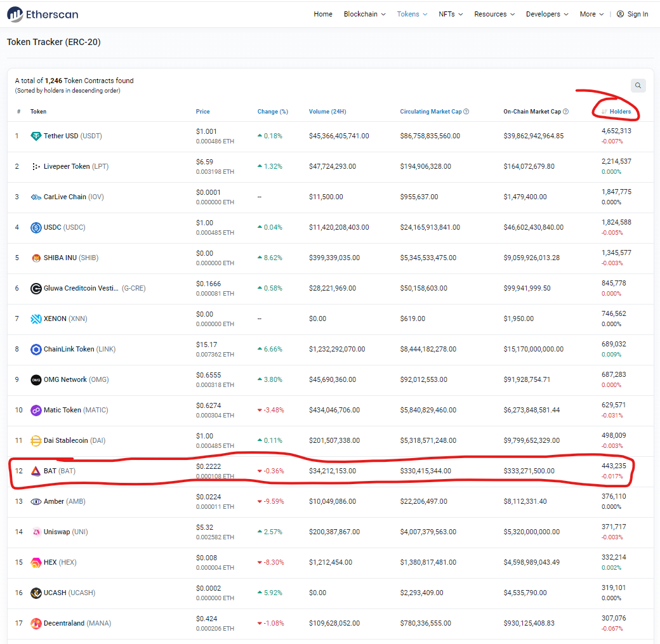Click the Sign In user icon

pos(620,14)
